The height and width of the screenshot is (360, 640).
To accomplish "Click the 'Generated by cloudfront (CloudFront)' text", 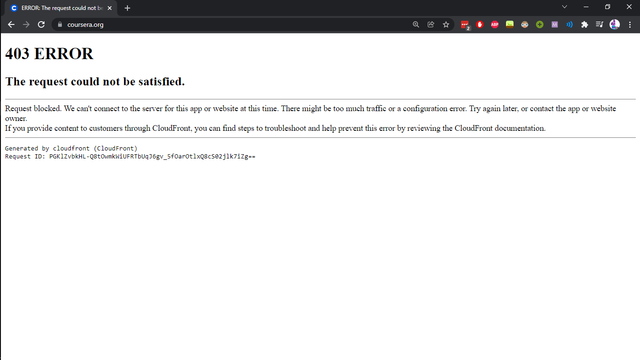I will [x=71, y=148].
